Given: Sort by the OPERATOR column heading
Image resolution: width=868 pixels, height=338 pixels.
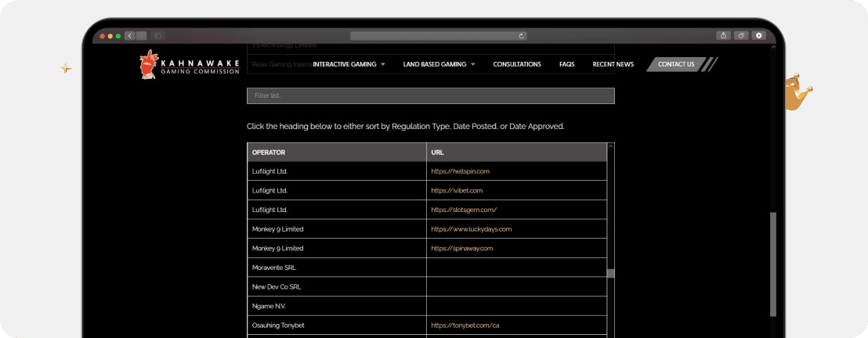Looking at the screenshot, I should click(x=337, y=152).
